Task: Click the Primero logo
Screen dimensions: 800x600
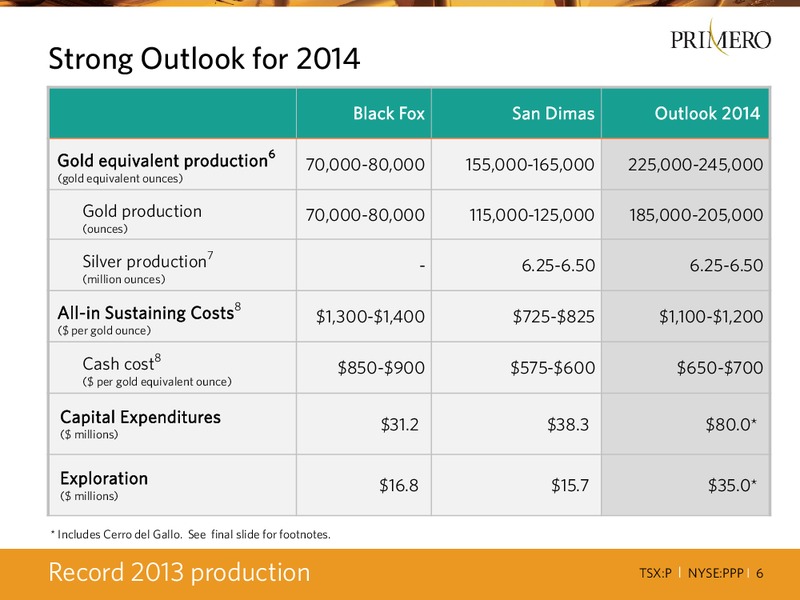Action: pos(720,37)
